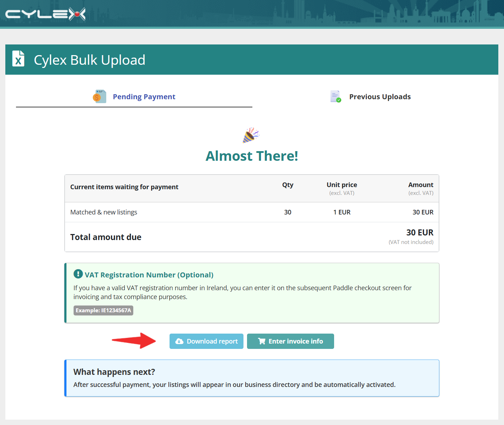
Task: Switch to the Pending Payment tab
Action: click(134, 97)
